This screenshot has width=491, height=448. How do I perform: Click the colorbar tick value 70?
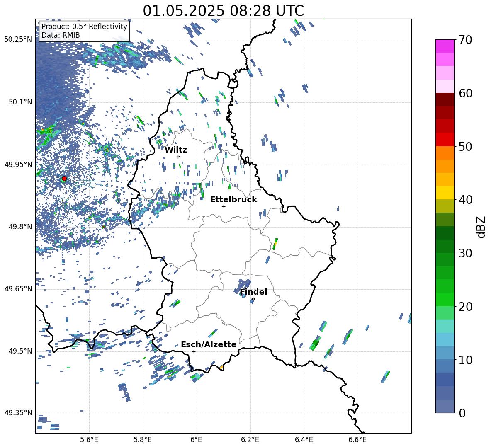click(465, 40)
